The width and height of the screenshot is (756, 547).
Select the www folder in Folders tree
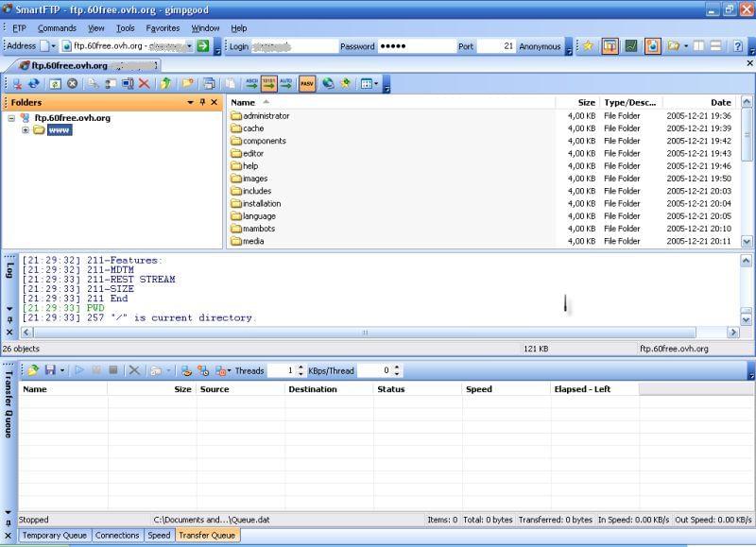60,130
